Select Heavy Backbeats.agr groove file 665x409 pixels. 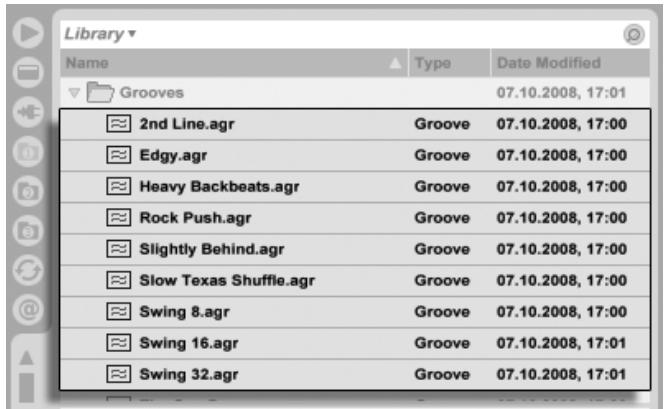click(x=355, y=187)
